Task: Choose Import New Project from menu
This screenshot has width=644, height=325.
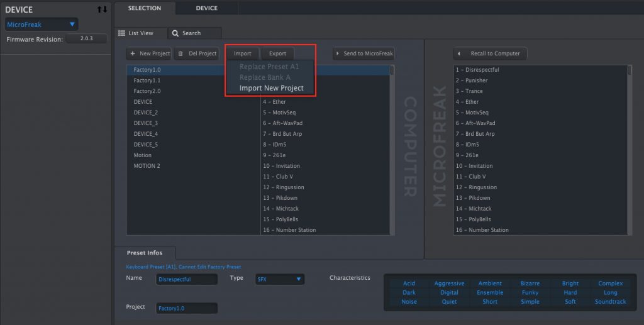Action: click(271, 88)
